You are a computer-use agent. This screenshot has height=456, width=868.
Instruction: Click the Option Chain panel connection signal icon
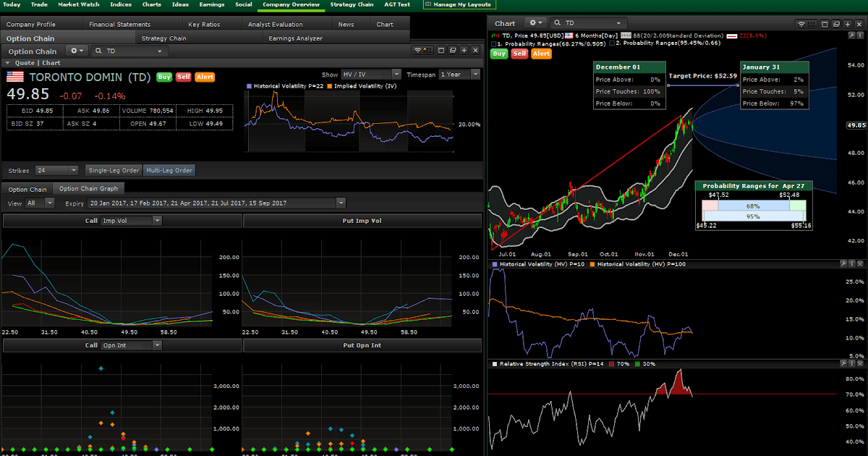(x=420, y=51)
